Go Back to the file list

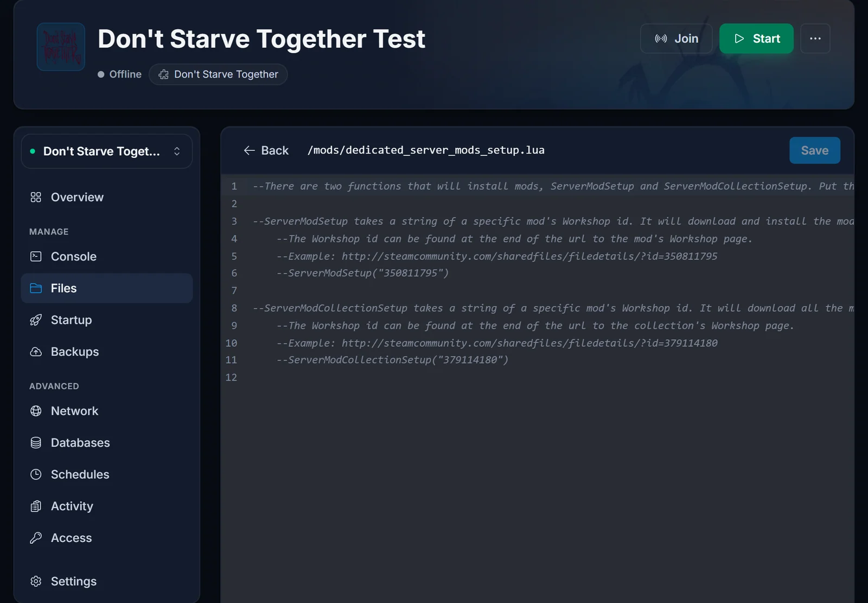[x=266, y=150]
